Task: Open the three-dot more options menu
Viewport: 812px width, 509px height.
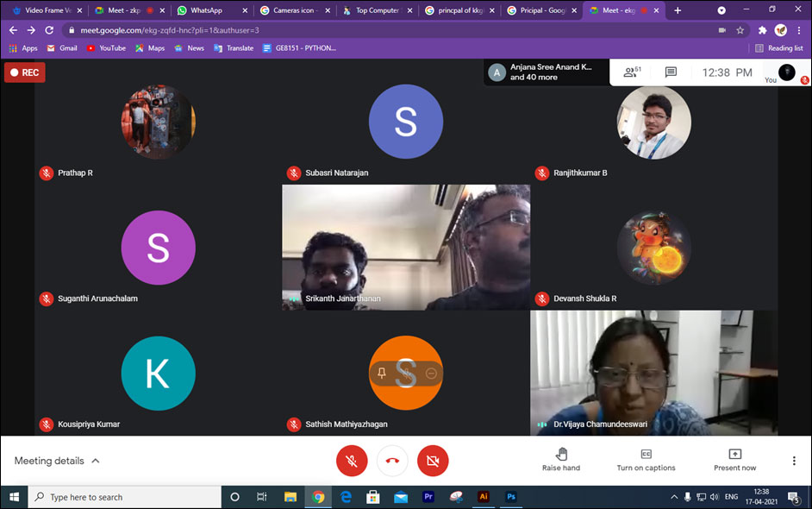Action: pos(794,461)
